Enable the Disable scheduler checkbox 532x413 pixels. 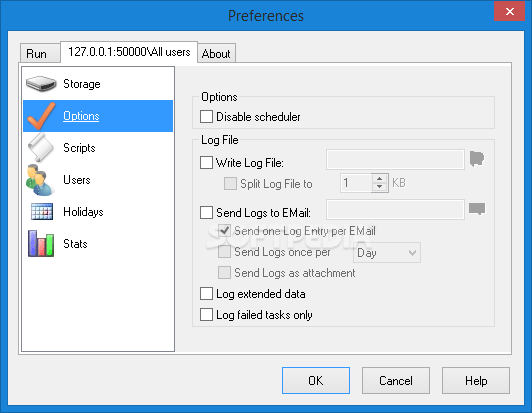[x=206, y=116]
